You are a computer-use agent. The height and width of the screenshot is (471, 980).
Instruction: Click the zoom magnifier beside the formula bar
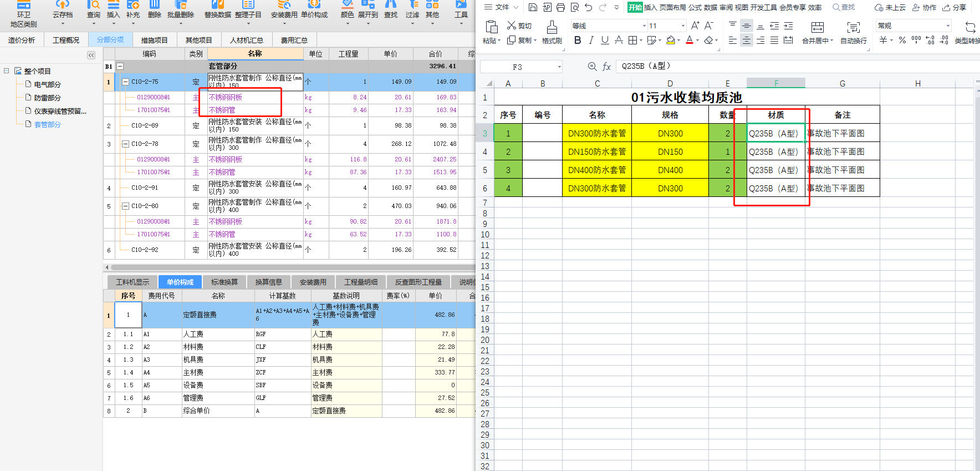592,67
